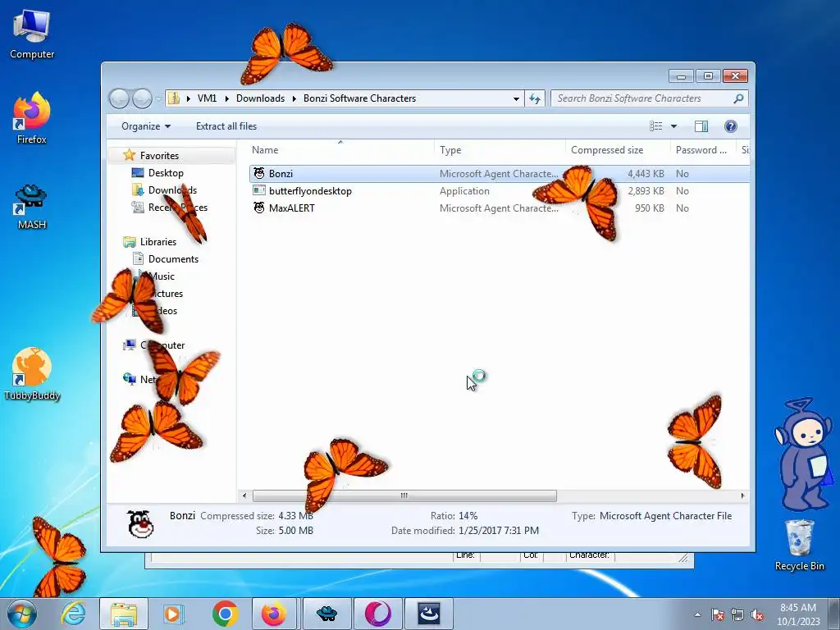Click Extract all files
840x630 pixels.
226,126
